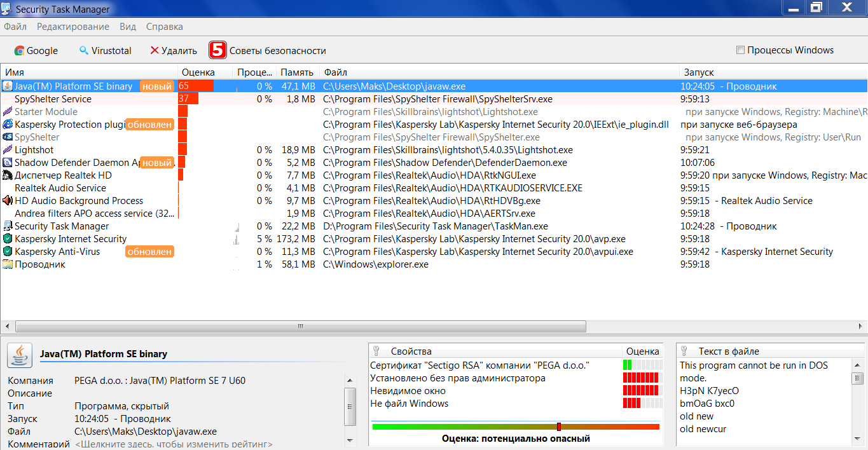
Task: Click the Свойства panel header
Action: click(495, 351)
